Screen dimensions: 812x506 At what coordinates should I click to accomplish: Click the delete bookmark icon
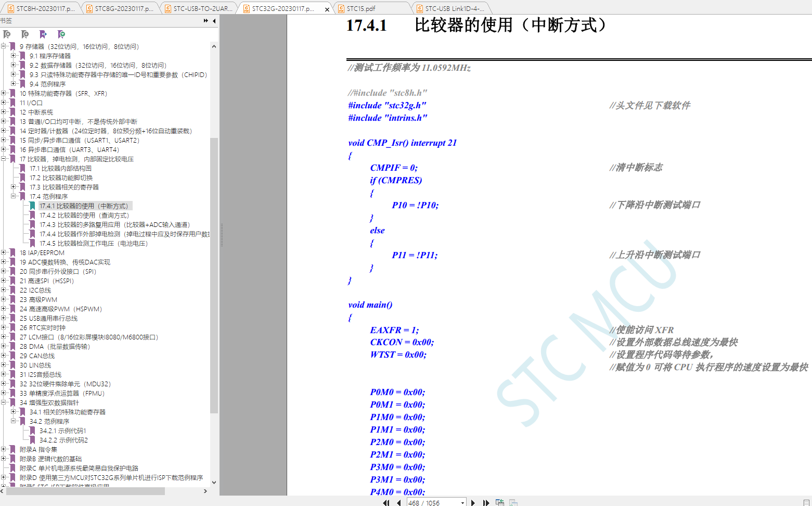coord(7,34)
